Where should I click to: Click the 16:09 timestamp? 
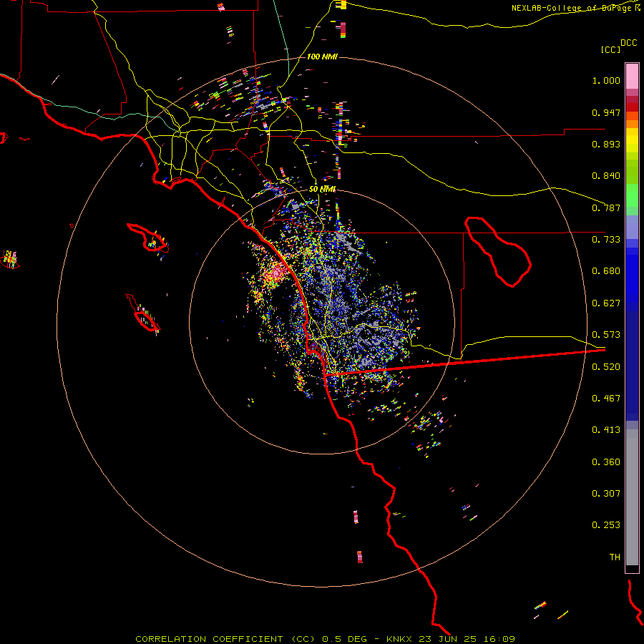(x=499, y=639)
